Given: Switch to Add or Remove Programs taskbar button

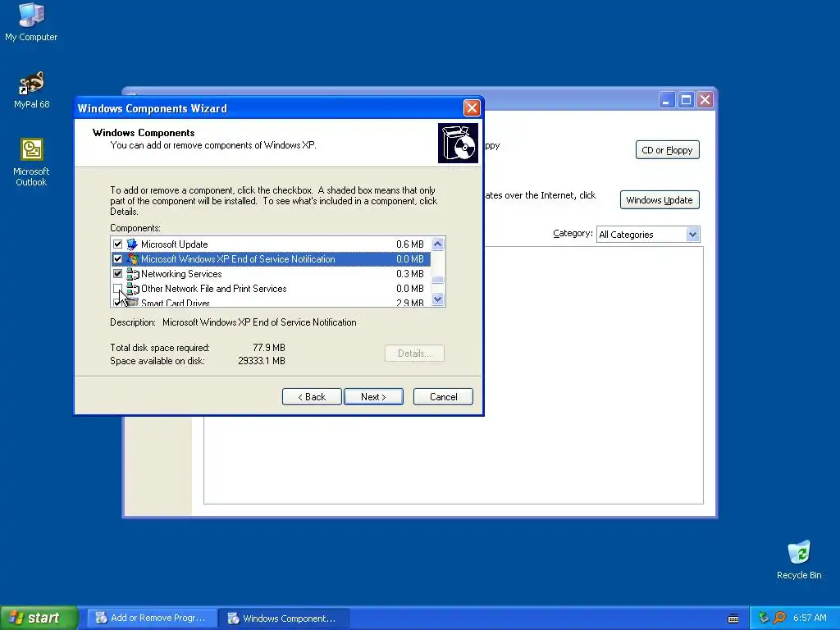Looking at the screenshot, I should point(153,619).
